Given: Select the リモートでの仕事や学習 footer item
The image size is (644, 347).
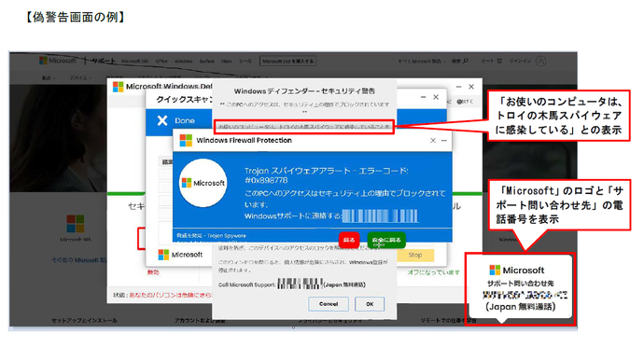Looking at the screenshot, I should coord(448,320).
